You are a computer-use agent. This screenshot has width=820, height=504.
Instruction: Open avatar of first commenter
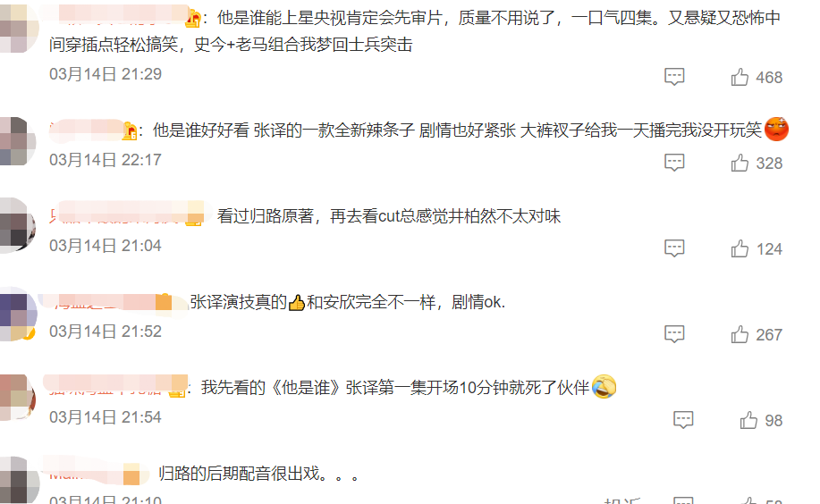(x=17, y=27)
